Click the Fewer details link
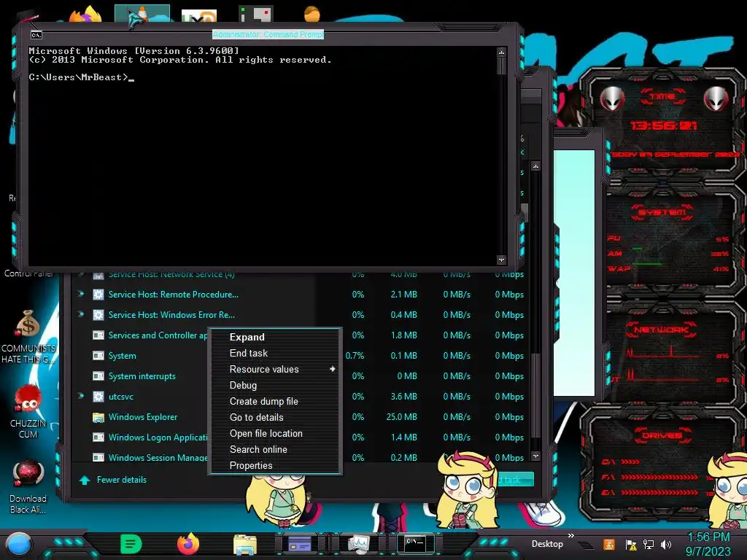Screen dimensions: 747x560 122,480
